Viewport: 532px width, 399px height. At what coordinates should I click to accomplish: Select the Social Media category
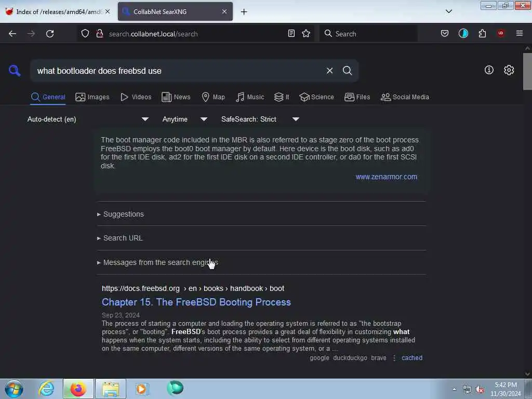(405, 97)
